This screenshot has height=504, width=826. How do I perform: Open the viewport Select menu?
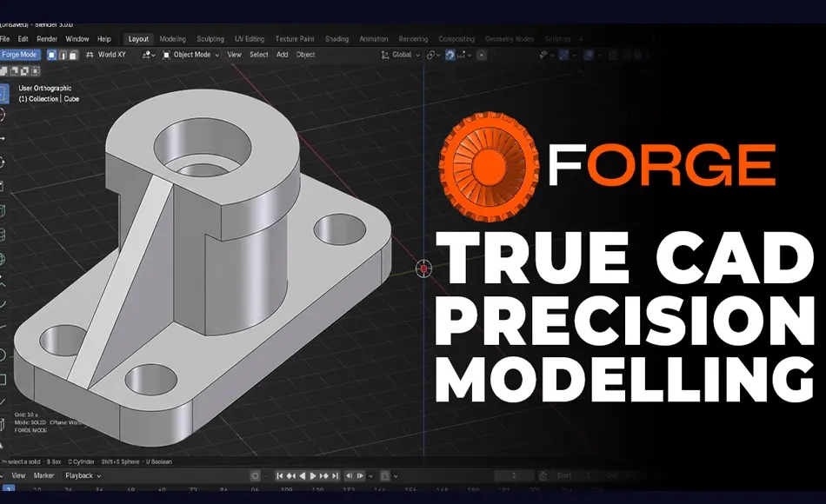tap(258, 55)
